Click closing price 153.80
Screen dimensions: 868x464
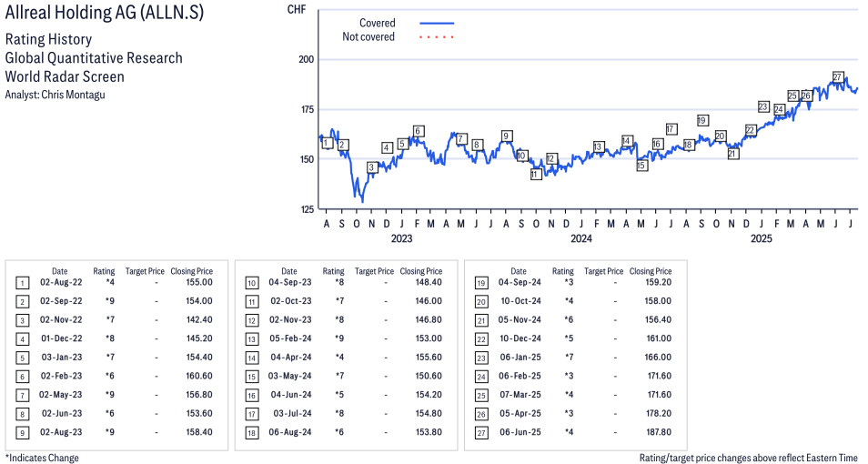429,432
